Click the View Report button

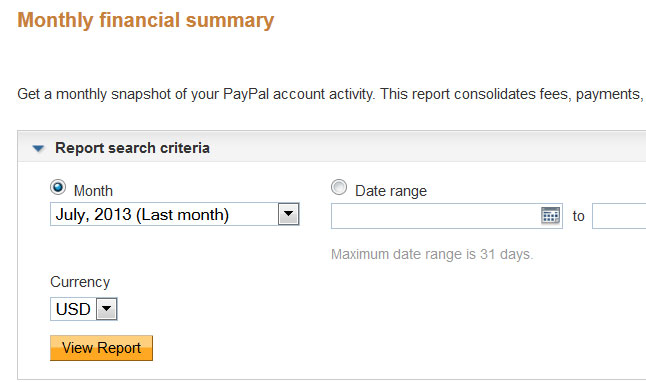click(101, 348)
